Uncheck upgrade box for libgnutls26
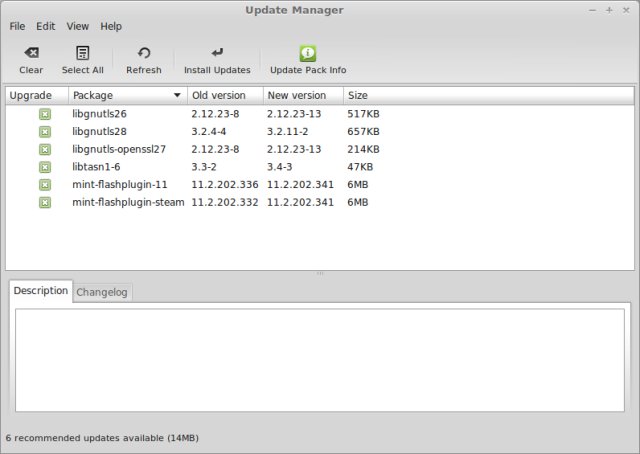Viewport: 640px width, 454px height. tap(45, 114)
